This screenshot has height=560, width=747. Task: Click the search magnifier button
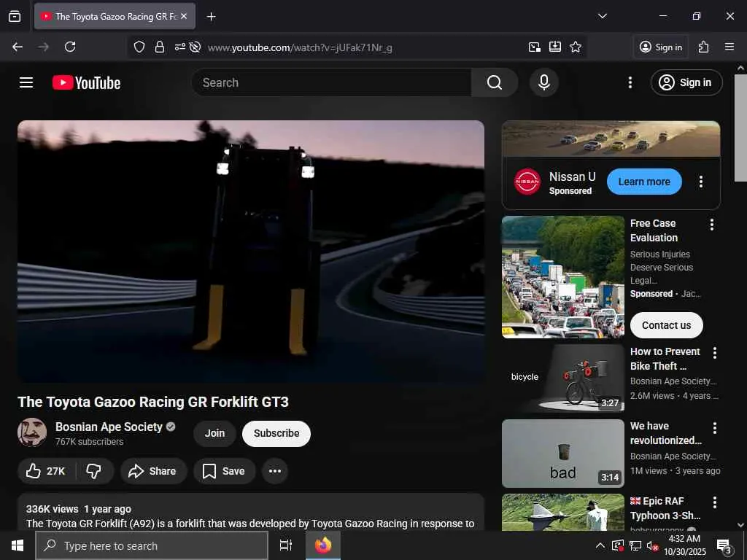tap(495, 82)
